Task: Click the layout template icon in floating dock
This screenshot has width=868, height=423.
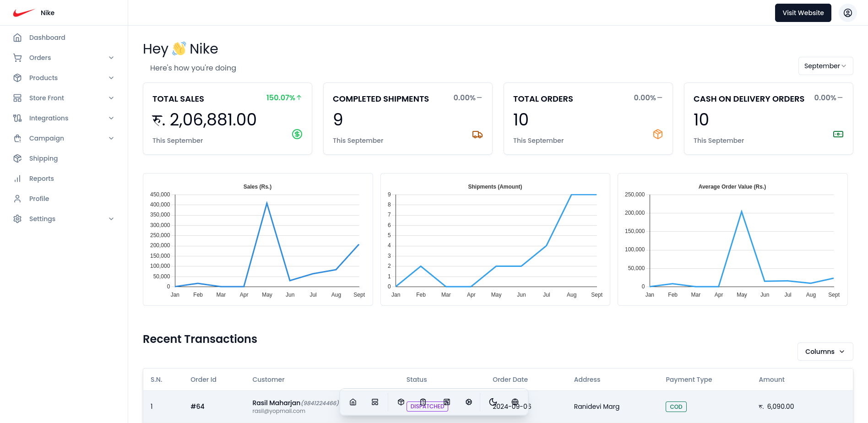Action: pos(375,402)
